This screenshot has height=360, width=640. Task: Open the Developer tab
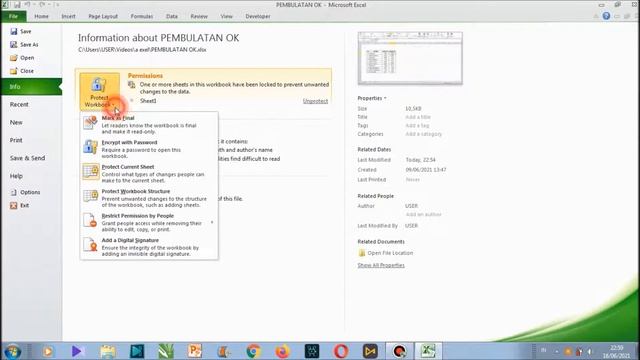pyautogui.click(x=258, y=16)
